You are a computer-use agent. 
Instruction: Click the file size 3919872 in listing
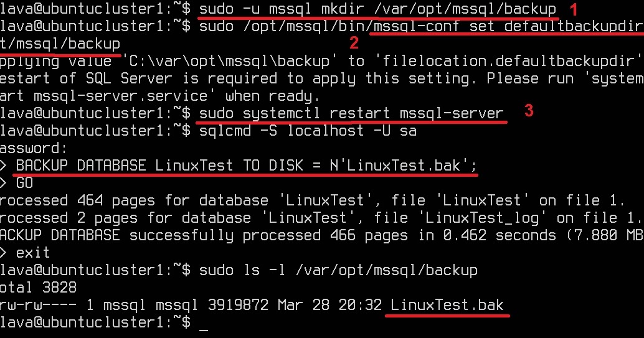tap(238, 305)
